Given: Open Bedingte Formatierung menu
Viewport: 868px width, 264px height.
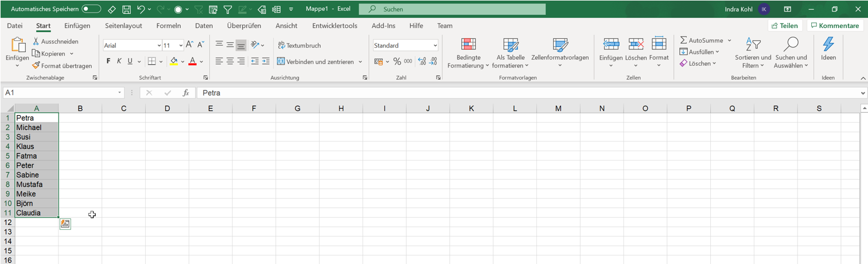Looking at the screenshot, I should tap(469, 53).
